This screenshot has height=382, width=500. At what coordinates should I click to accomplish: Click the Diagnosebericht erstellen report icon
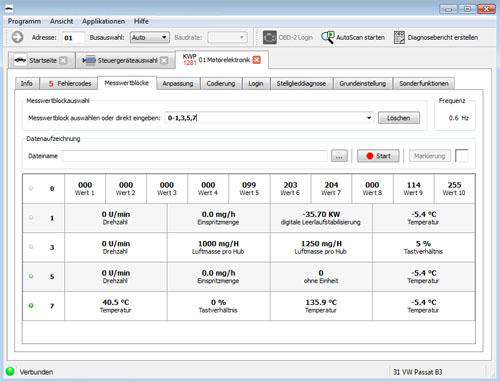399,37
